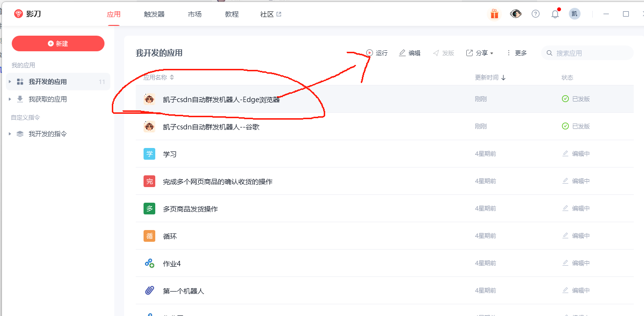This screenshot has height=316, width=644.
Task: Click avatar icon of Edge浏览器 robot app
Action: point(149,99)
